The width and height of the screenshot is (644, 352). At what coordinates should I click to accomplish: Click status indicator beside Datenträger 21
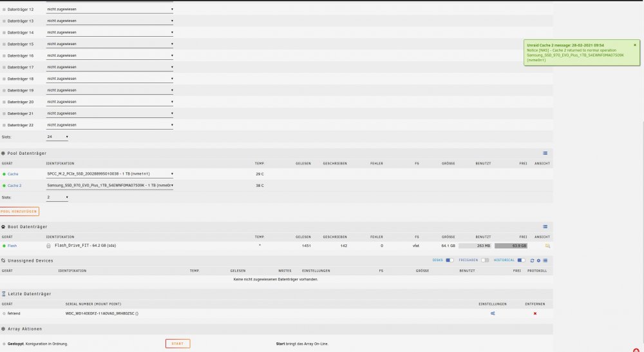coord(4,113)
